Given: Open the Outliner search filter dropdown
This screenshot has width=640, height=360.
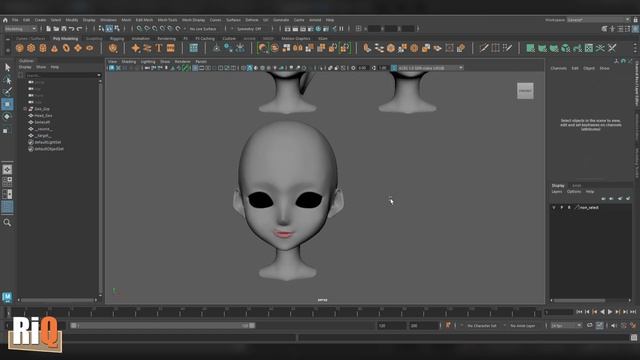Looking at the screenshot, I should coord(99,75).
